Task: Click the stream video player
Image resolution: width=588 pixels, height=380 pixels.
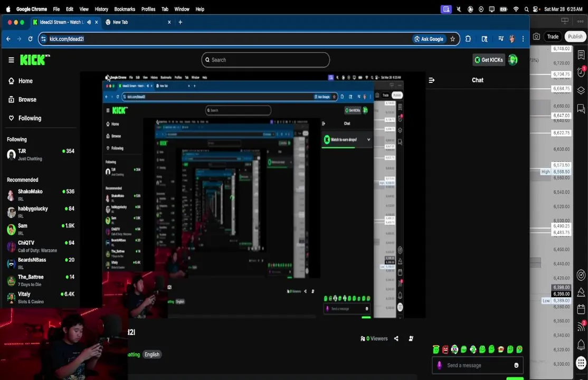Action: 253,195
